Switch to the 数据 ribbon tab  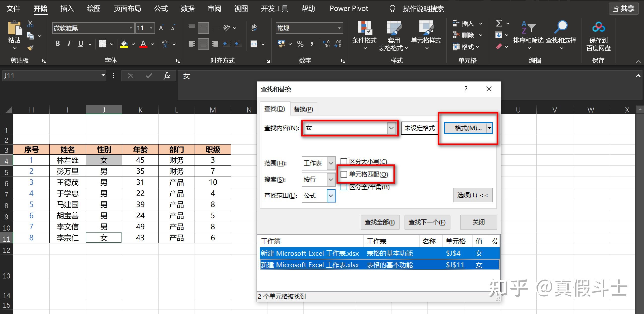[x=188, y=9]
